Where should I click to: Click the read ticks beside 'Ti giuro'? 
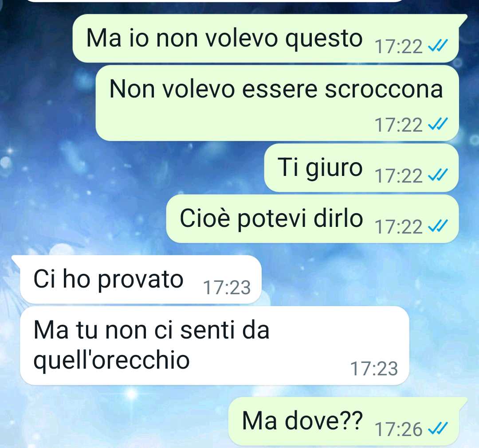438,175
